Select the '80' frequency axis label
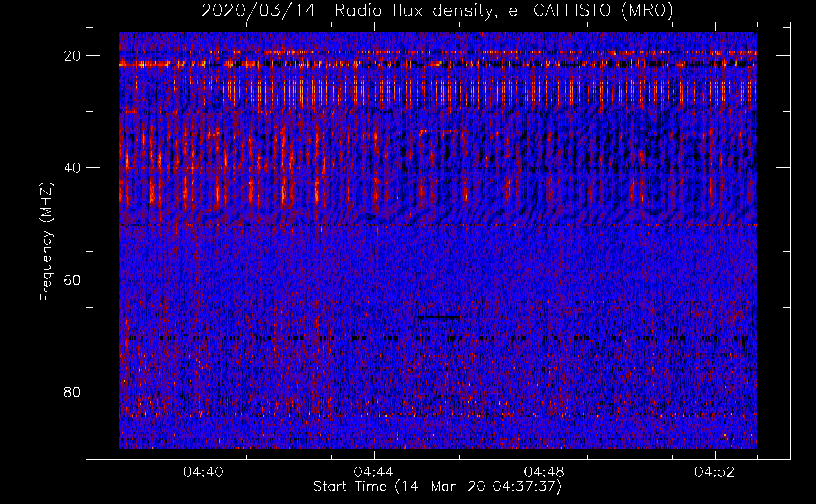816x504 pixels. (x=71, y=392)
